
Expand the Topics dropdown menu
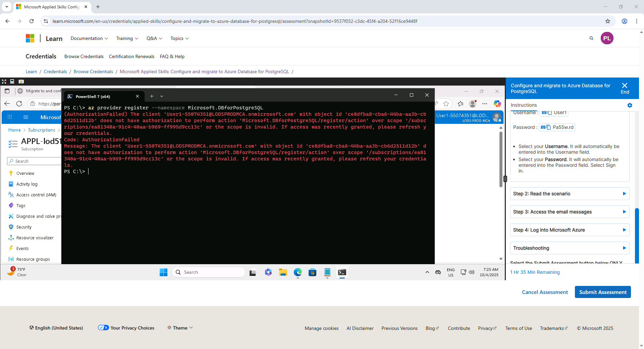coord(179,38)
